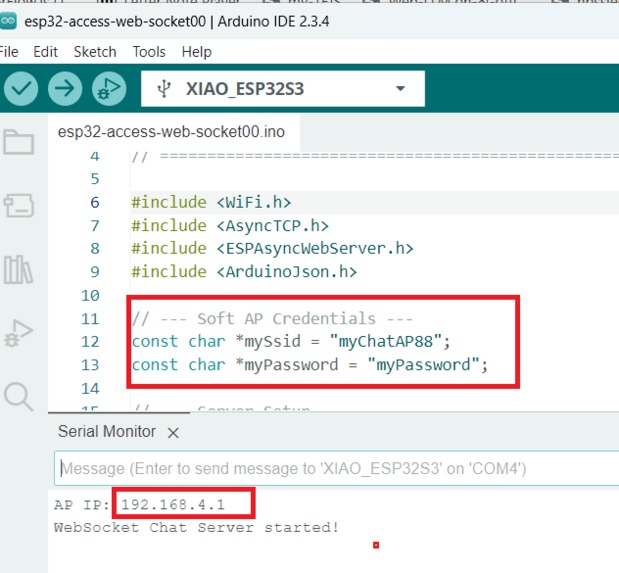Open the Boards Manager sidebar icon
Screen dimensions: 619x573
pyautogui.click(x=19, y=205)
